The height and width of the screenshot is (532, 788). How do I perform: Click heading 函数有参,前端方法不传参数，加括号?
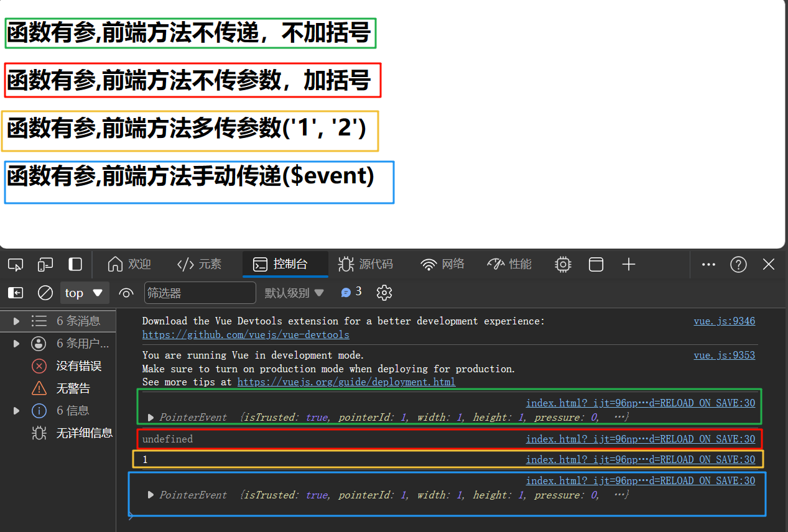[189, 80]
